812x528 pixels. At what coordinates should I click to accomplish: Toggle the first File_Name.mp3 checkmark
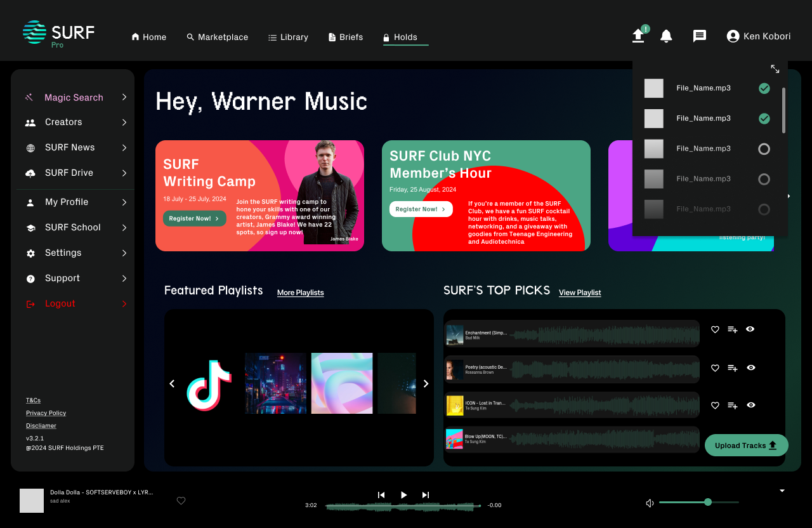(764, 88)
